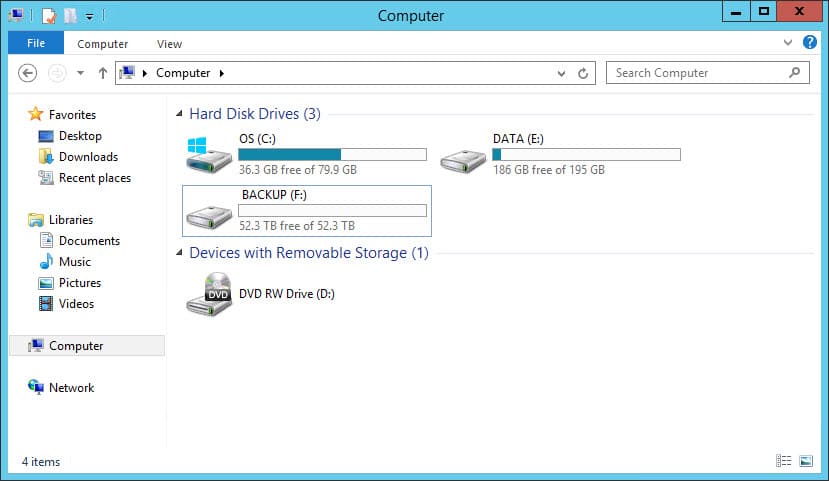Refresh the Computer view

coord(583,73)
